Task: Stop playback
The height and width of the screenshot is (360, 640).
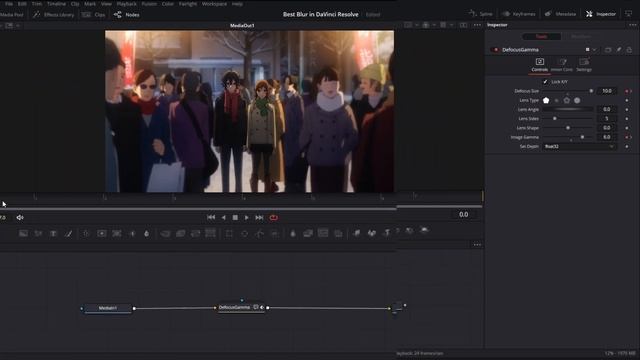Action: coord(235,218)
